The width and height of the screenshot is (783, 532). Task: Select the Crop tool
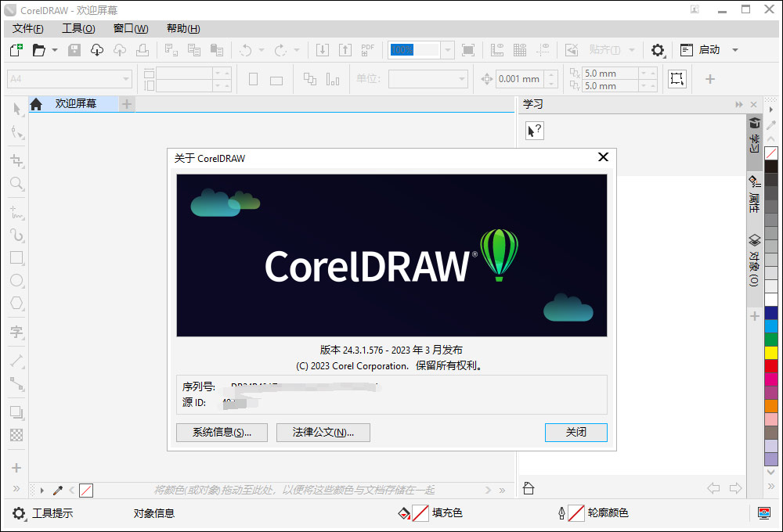(x=16, y=160)
